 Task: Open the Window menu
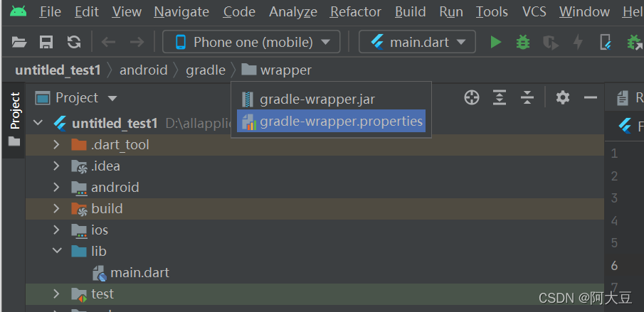(x=584, y=12)
